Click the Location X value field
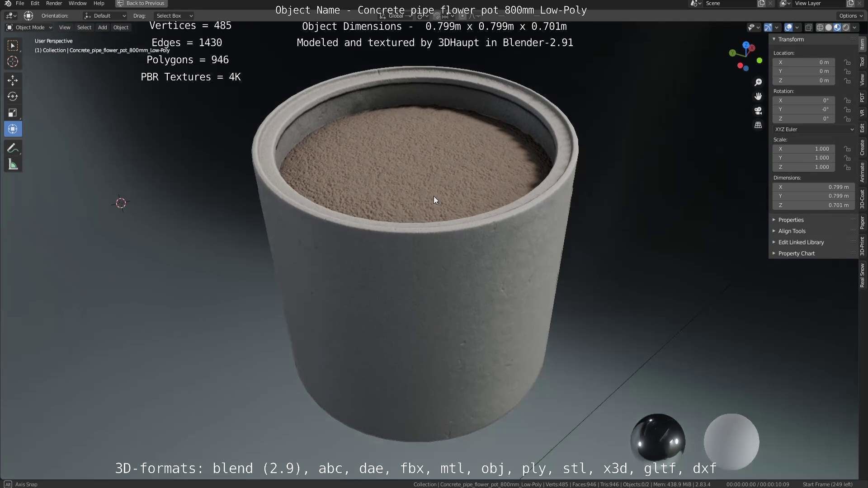868x488 pixels. click(x=803, y=62)
